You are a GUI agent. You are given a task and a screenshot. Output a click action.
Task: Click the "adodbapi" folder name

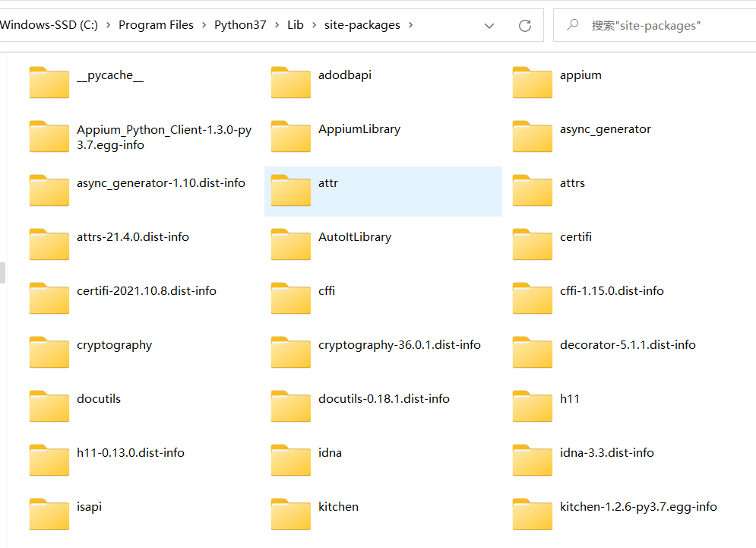point(345,75)
